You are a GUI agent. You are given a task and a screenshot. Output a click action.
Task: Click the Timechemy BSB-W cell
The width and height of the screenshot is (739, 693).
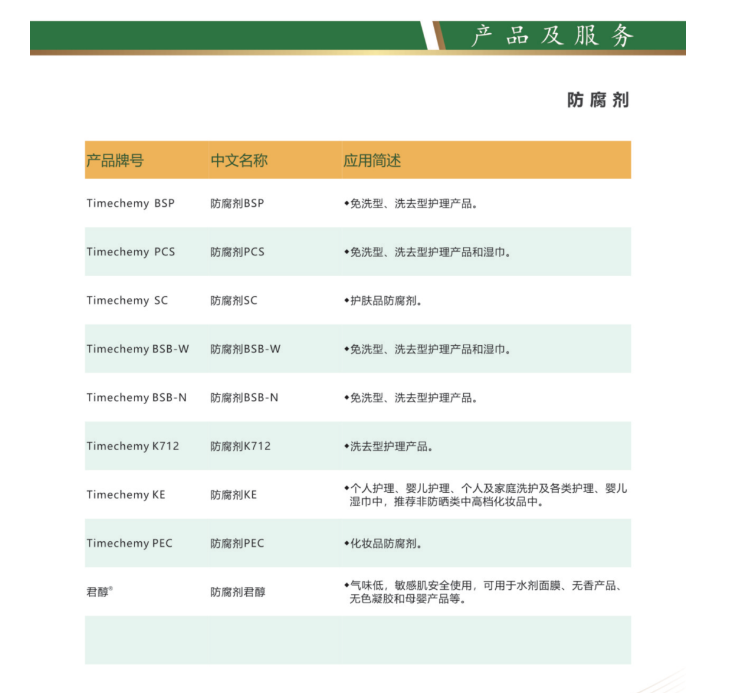pos(138,349)
